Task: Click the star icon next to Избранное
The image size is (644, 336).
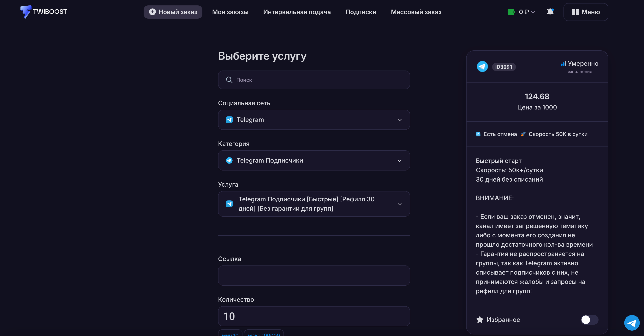Action: 480,320
